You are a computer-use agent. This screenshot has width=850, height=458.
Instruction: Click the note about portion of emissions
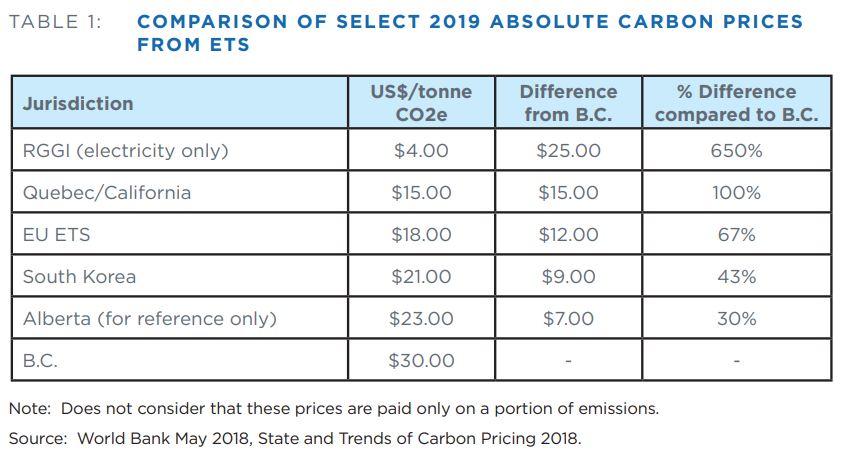click(333, 408)
